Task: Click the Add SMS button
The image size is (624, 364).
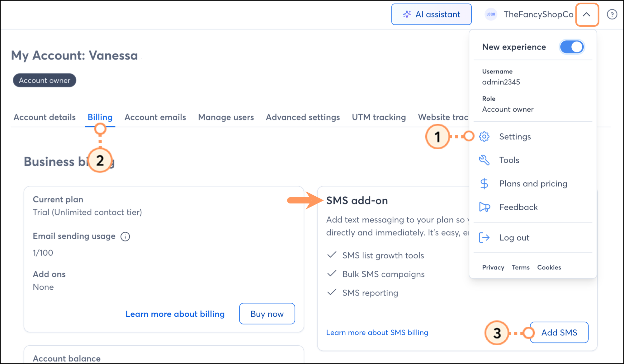Action: pyautogui.click(x=559, y=333)
